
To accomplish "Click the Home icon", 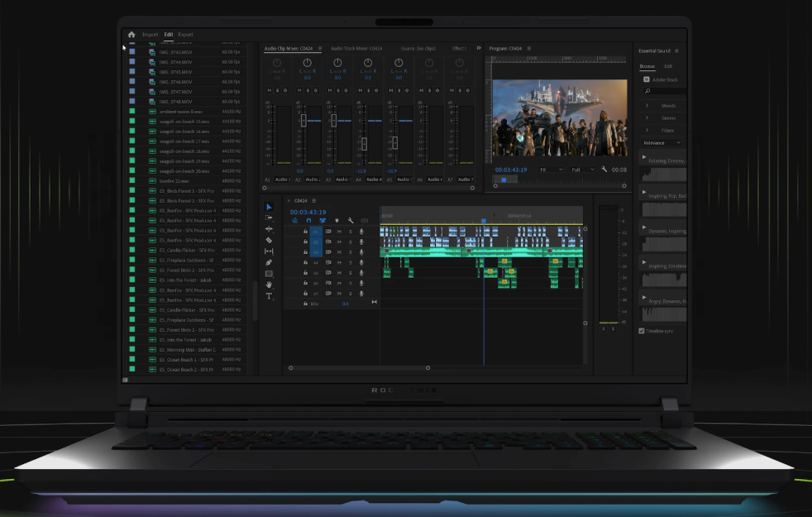I will point(131,35).
